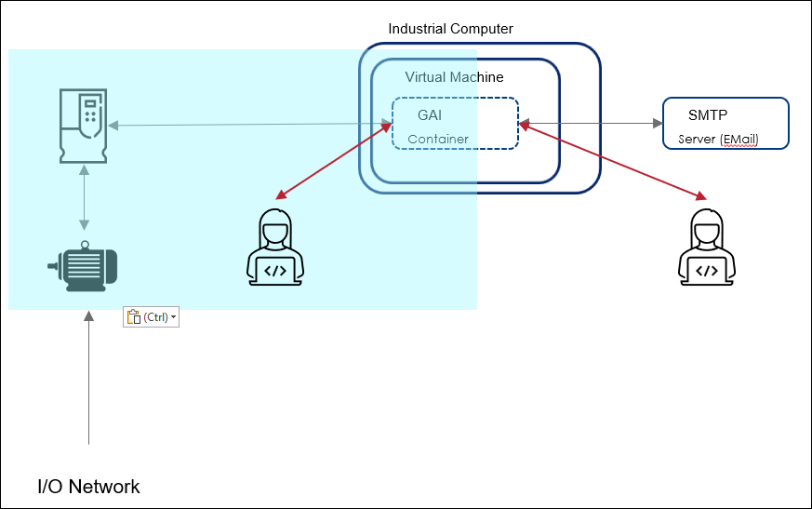812x509 pixels.
Task: Click the red arrow pointing to left programmer
Action: (x=333, y=159)
